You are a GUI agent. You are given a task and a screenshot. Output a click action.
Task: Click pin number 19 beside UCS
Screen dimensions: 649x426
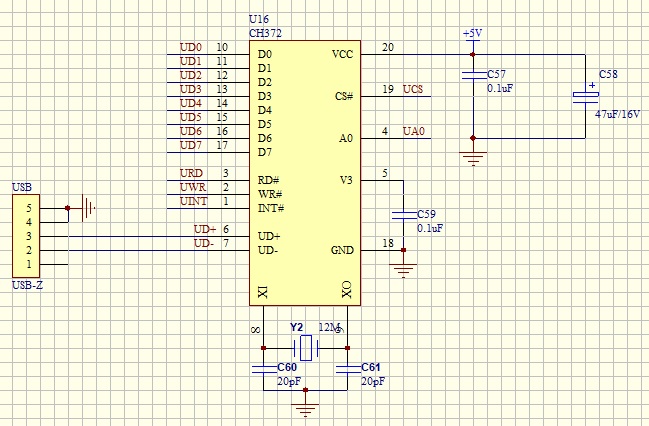tap(388, 89)
